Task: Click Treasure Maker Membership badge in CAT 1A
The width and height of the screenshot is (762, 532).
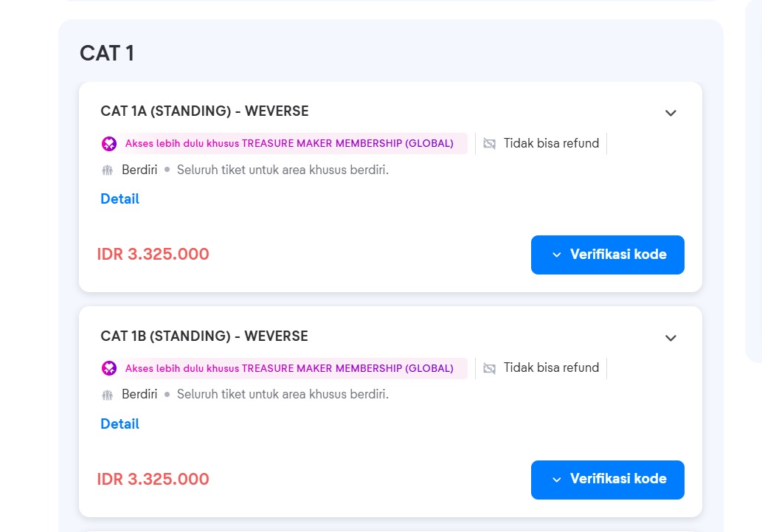Action: 284,143
